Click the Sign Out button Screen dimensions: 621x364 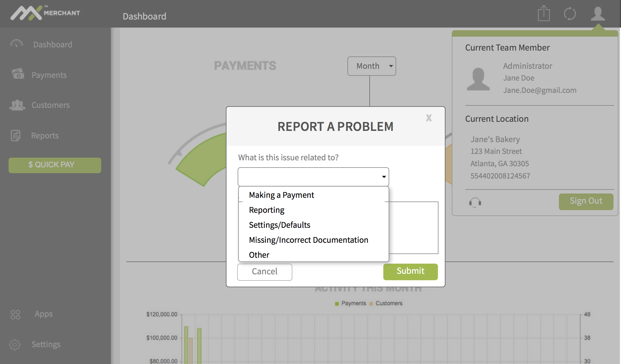pyautogui.click(x=586, y=201)
